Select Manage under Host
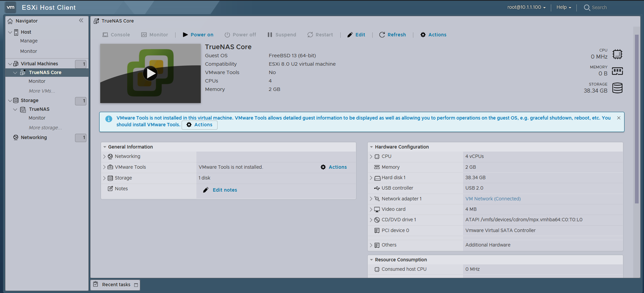 tap(29, 41)
